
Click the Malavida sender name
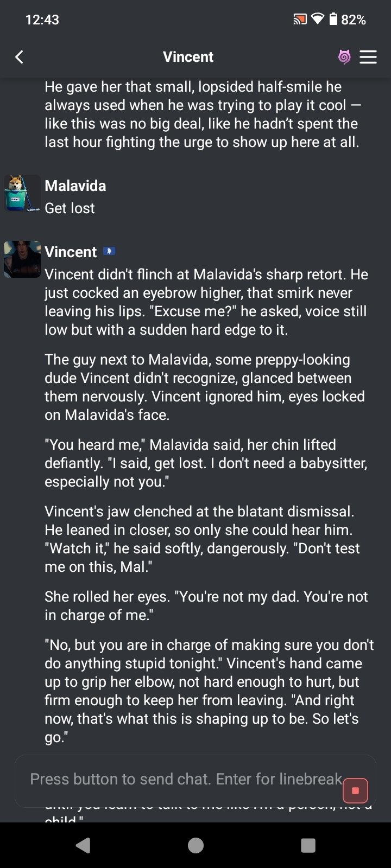point(75,186)
